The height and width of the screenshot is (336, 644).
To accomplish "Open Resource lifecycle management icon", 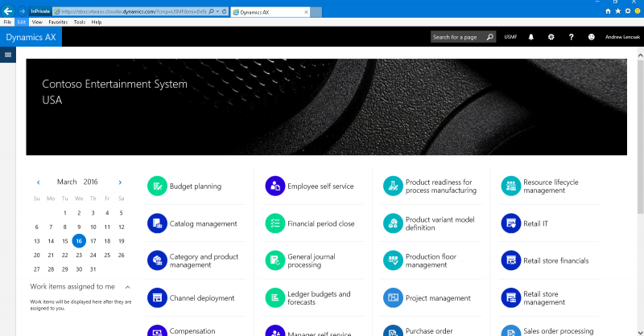I will click(511, 186).
